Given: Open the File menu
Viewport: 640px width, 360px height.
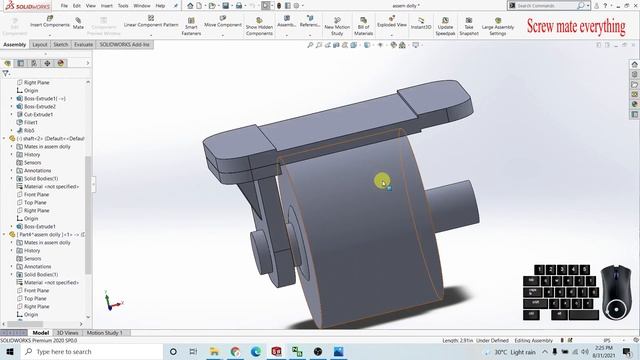Looking at the screenshot, I should tap(64, 6).
